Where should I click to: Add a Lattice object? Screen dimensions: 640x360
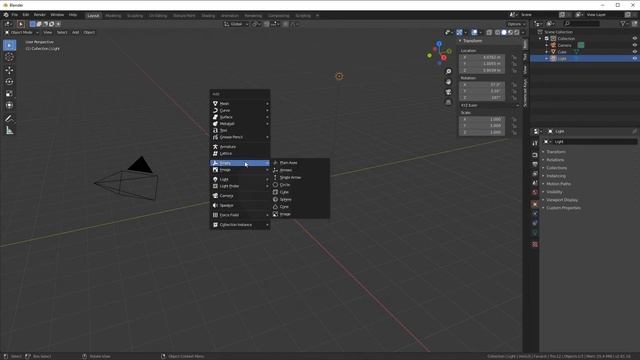(240, 153)
